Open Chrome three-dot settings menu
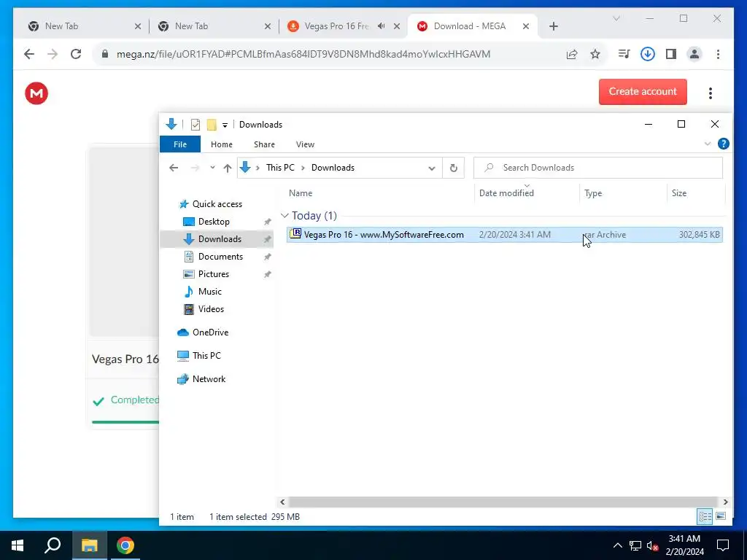The height and width of the screenshot is (560, 747). click(x=718, y=54)
